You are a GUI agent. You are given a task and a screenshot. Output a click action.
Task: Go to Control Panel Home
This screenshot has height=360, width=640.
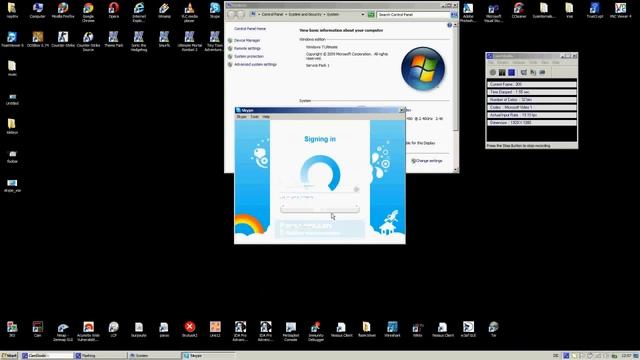pyautogui.click(x=250, y=29)
